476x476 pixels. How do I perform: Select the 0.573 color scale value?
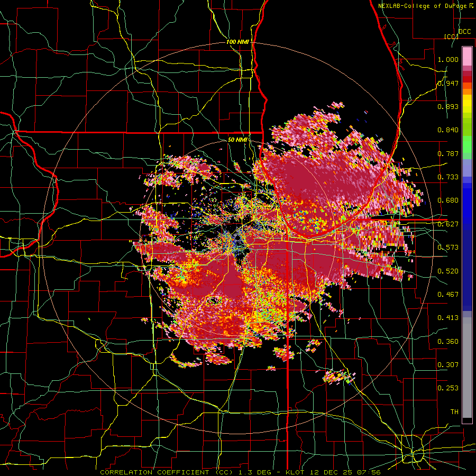[x=448, y=248]
